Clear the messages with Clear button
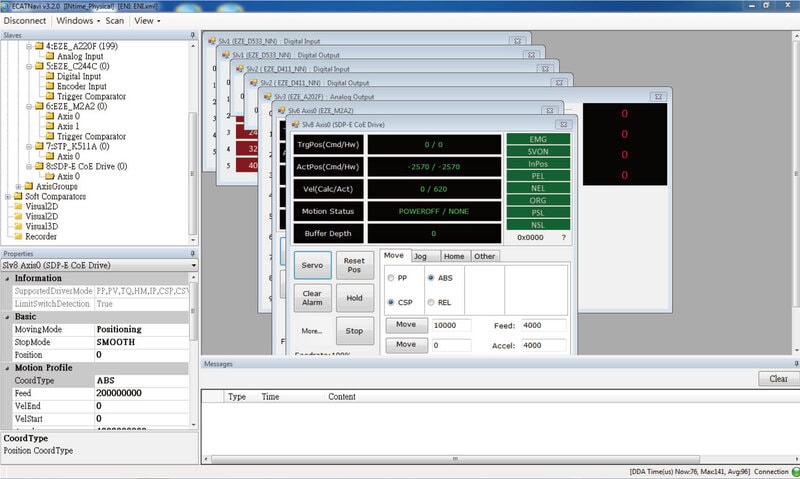 pos(778,379)
